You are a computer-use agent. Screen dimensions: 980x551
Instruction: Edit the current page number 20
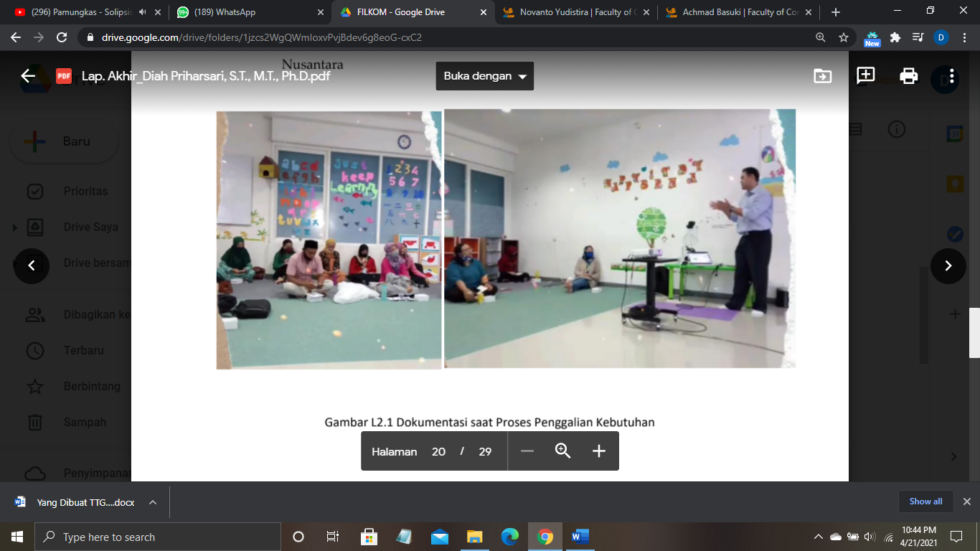point(438,451)
